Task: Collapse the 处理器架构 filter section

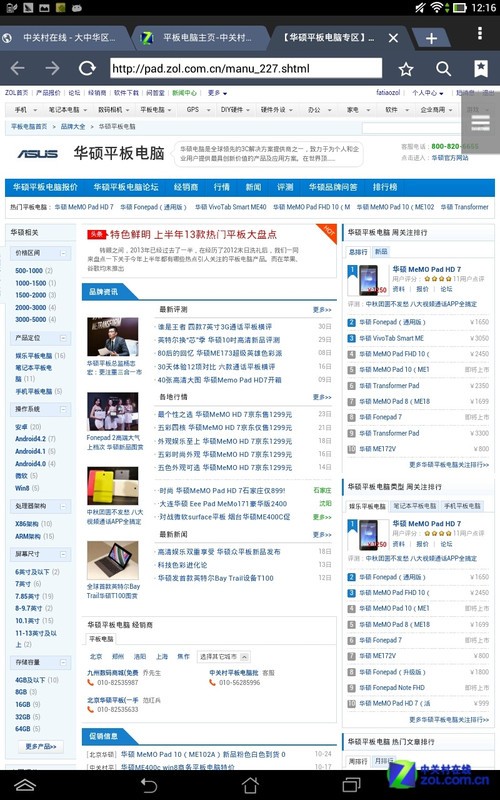Action: point(63,506)
